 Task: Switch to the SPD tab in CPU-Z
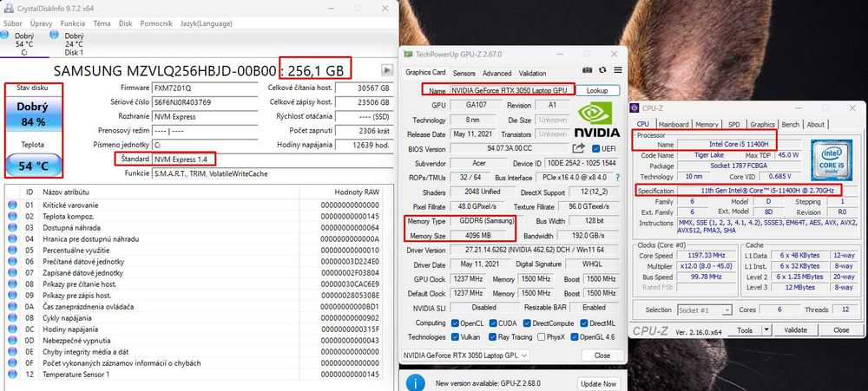pos(733,125)
